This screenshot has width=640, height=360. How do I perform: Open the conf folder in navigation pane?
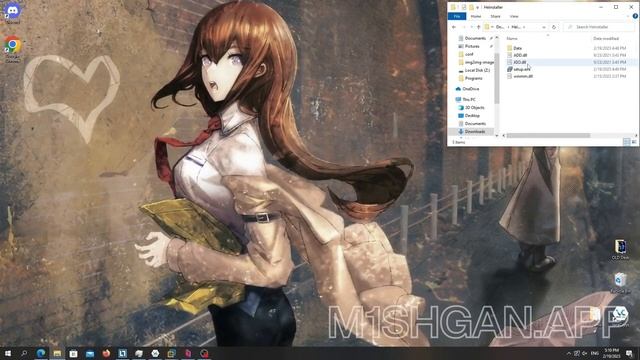[x=469, y=54]
